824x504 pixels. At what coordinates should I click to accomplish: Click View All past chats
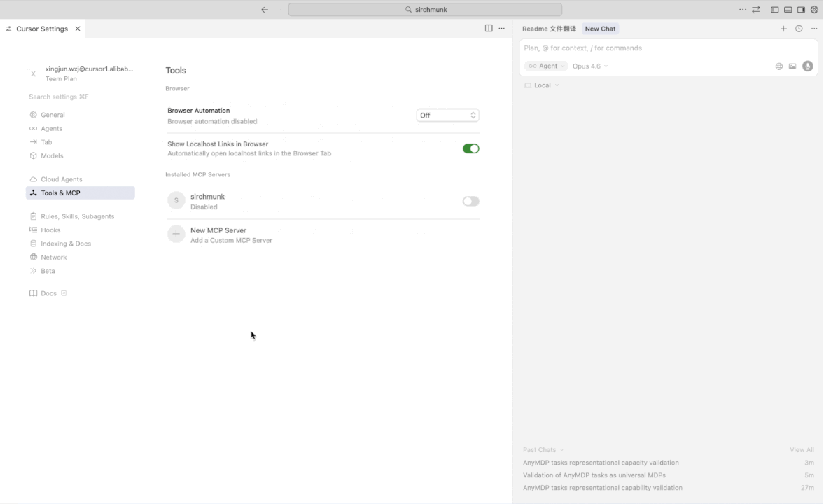(x=801, y=449)
